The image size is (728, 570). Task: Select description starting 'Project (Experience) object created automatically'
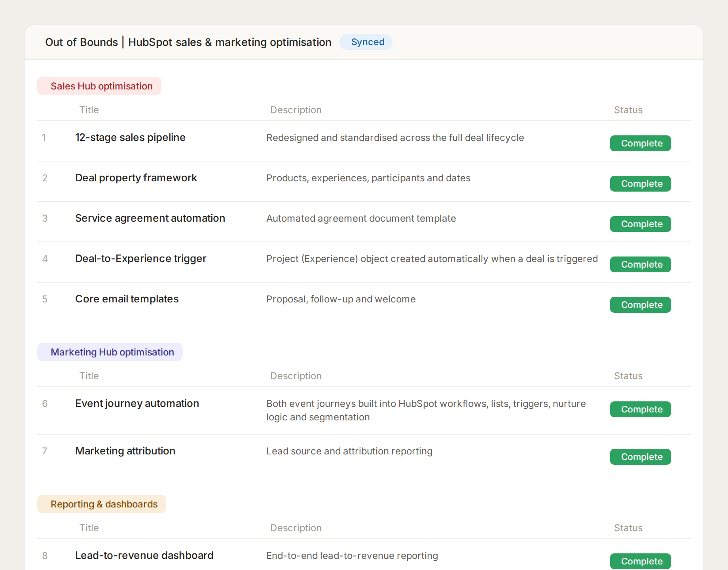click(432, 259)
